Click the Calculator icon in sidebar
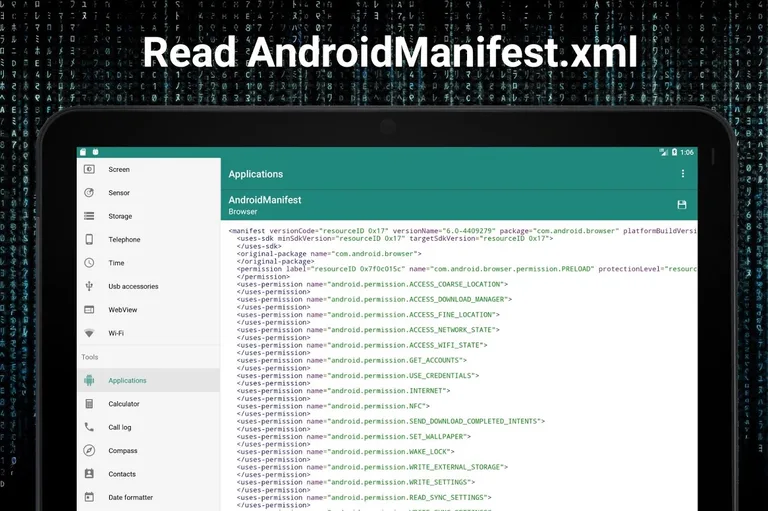Viewport: 768px width, 511px height. click(89, 404)
